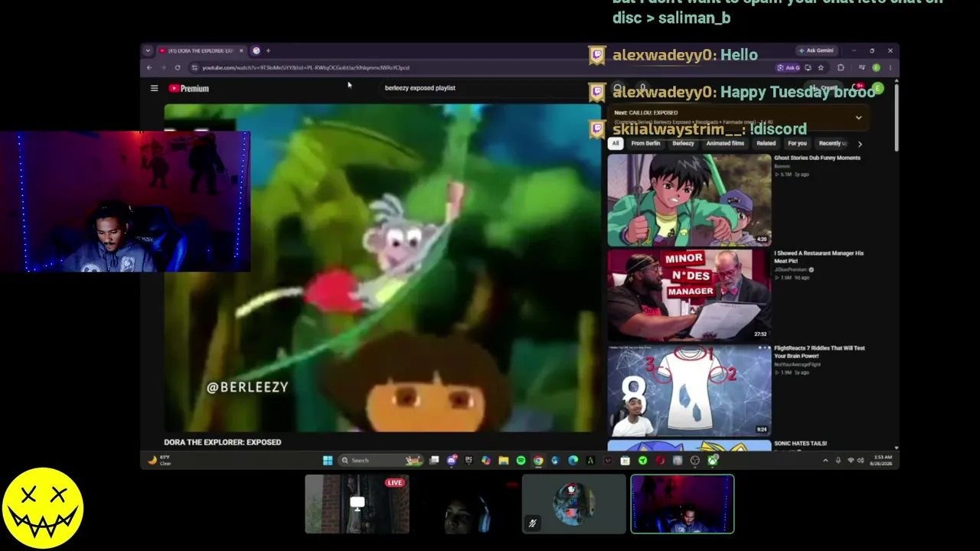980x551 pixels.
Task: Click the YouTube profile avatar icon
Action: pyautogui.click(x=877, y=89)
